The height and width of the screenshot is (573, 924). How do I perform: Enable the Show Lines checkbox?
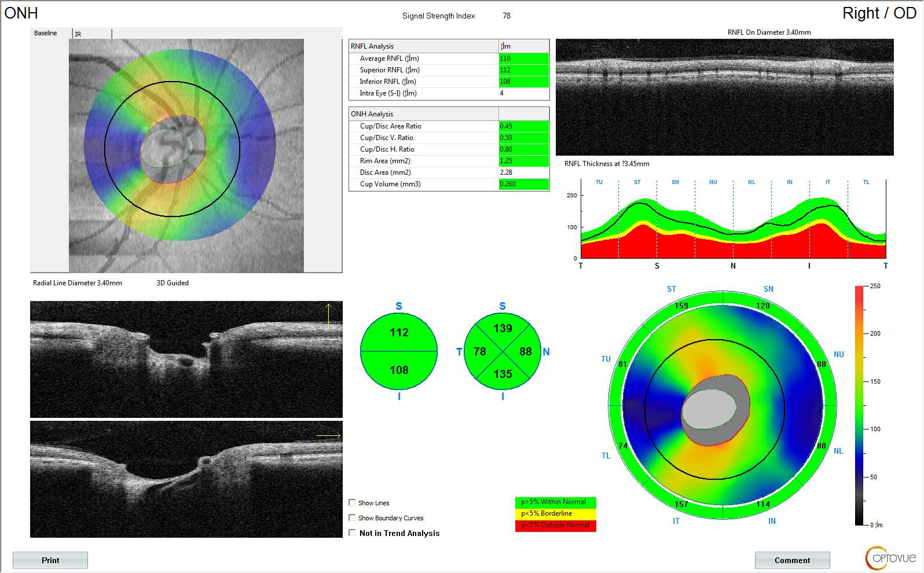tap(353, 502)
